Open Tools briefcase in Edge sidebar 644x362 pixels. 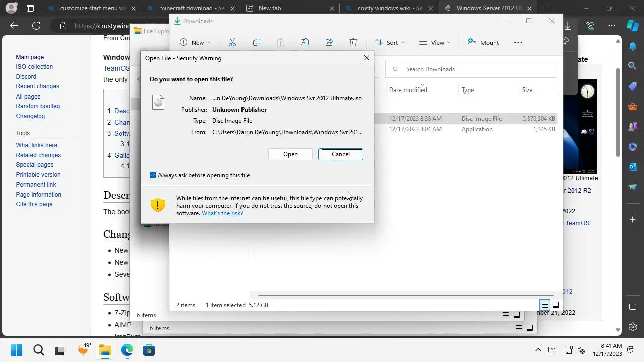[633, 107]
